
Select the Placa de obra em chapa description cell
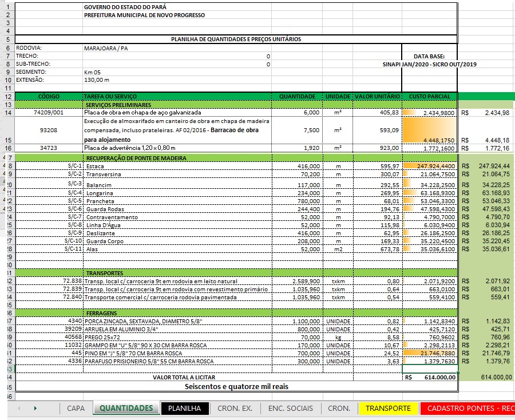pyautogui.click(x=177, y=113)
